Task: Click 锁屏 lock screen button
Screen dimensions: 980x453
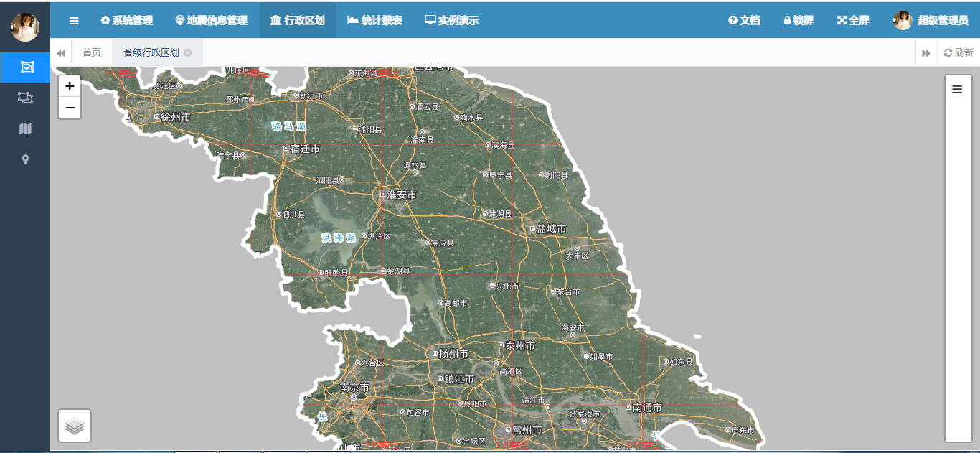Action: tap(798, 20)
